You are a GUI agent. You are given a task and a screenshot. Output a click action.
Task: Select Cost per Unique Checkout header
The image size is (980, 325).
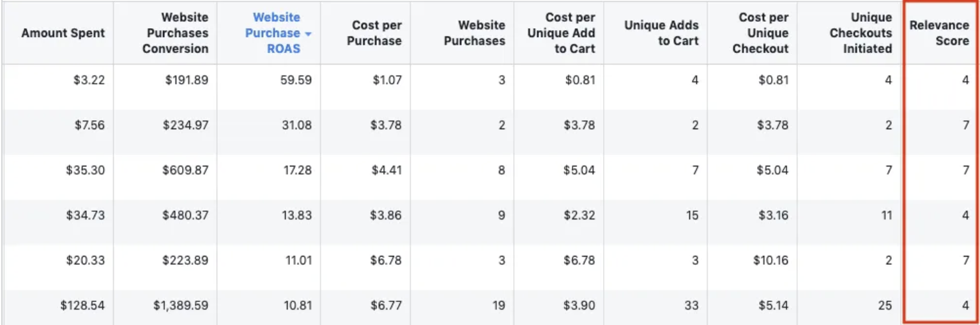tap(760, 33)
